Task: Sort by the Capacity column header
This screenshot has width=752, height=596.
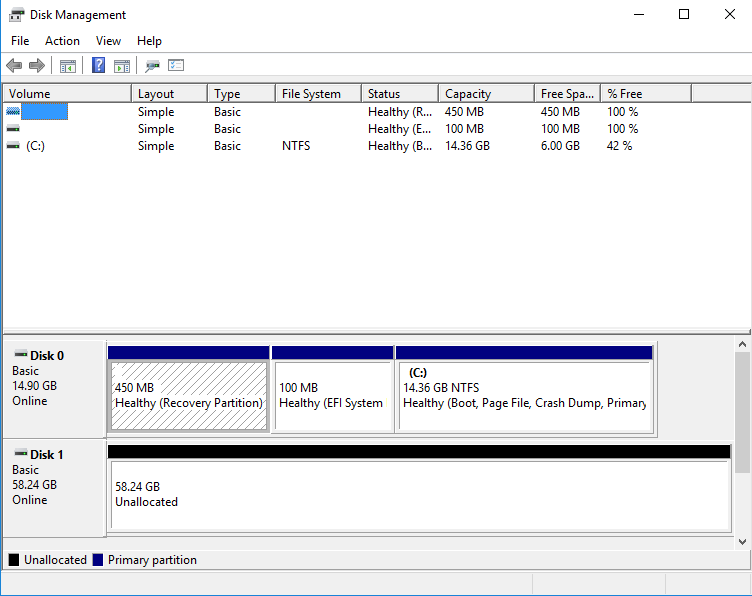Action: coord(486,93)
